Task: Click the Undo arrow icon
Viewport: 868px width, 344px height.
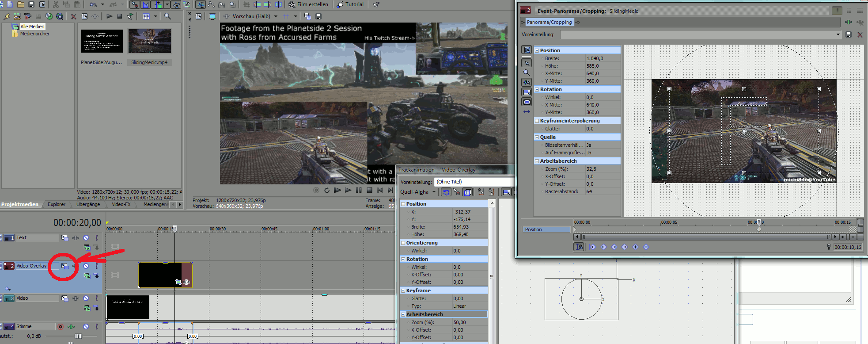Action: [93, 4]
